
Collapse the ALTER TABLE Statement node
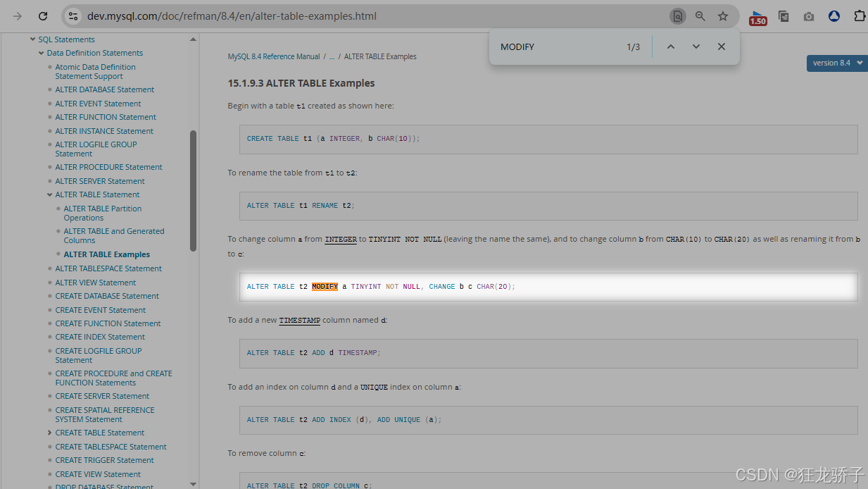pyautogui.click(x=49, y=194)
